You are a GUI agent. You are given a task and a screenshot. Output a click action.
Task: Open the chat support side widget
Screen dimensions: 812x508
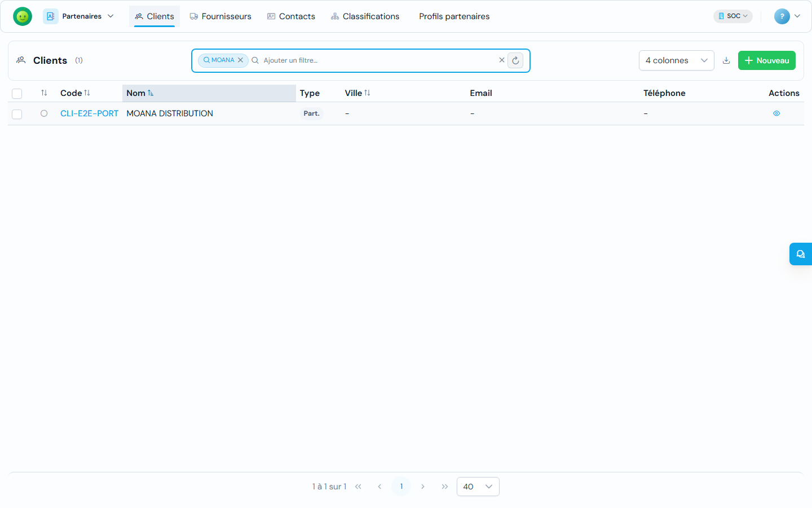pyautogui.click(x=801, y=254)
